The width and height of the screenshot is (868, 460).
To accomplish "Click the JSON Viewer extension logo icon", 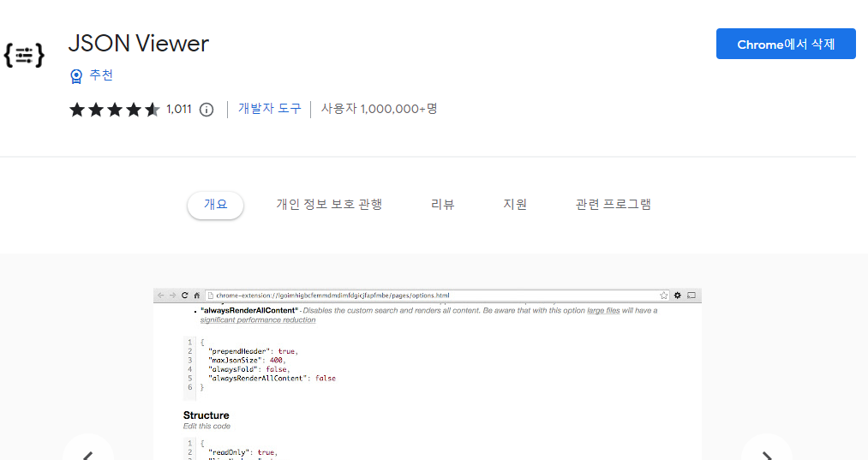I will 24,55.
